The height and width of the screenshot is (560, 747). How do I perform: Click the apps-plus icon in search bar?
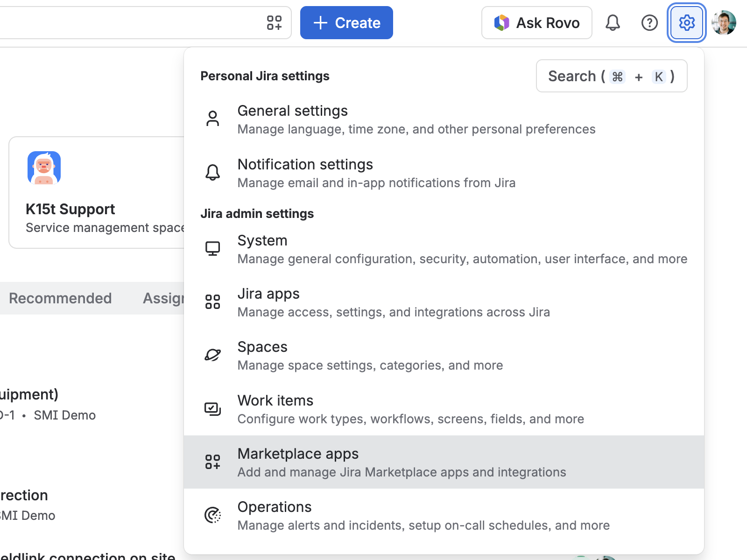coord(274,22)
